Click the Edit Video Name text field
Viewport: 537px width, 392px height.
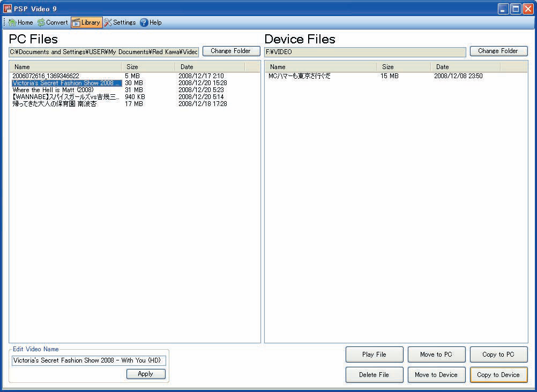(x=89, y=360)
